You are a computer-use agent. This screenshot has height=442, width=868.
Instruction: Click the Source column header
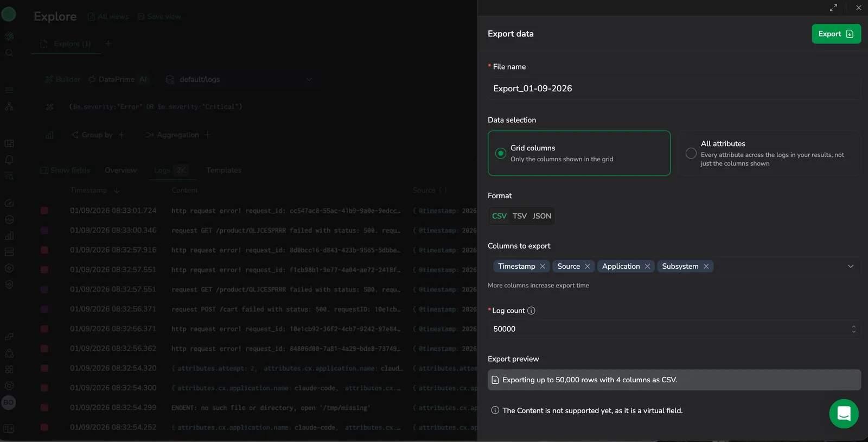click(x=424, y=190)
